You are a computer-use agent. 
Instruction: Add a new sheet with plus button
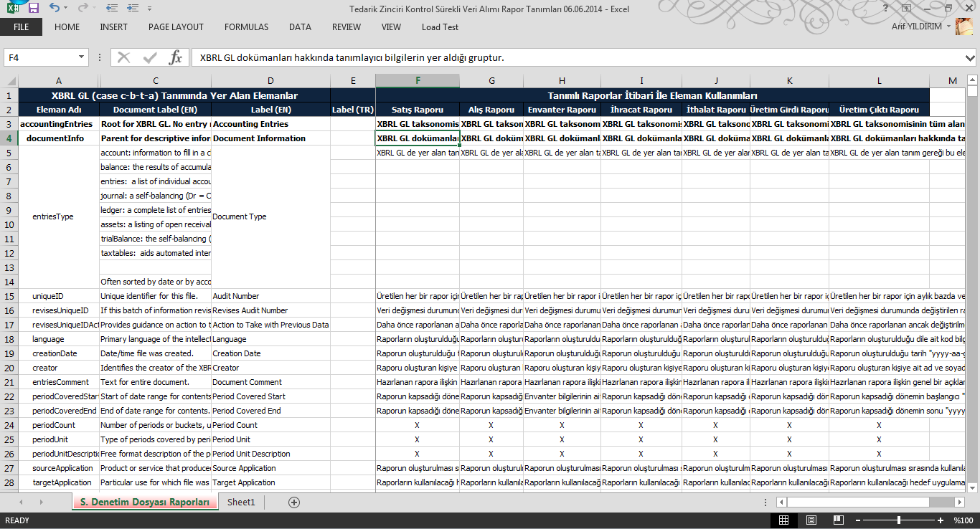[293, 502]
